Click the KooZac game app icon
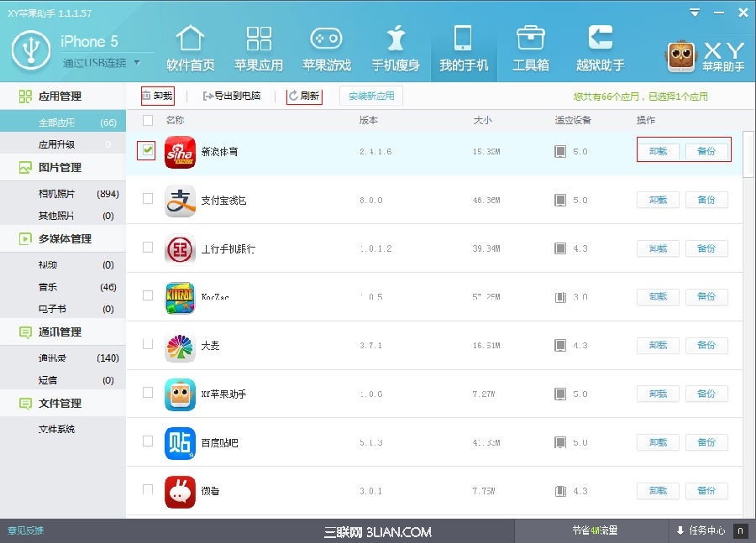Image resolution: width=756 pixels, height=543 pixels. coord(180,298)
